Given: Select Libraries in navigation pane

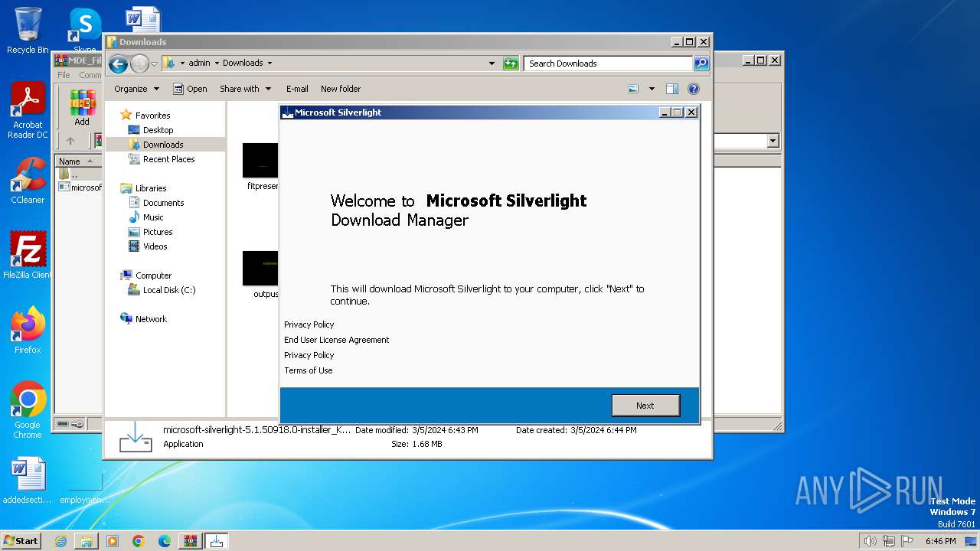Looking at the screenshot, I should click(151, 188).
